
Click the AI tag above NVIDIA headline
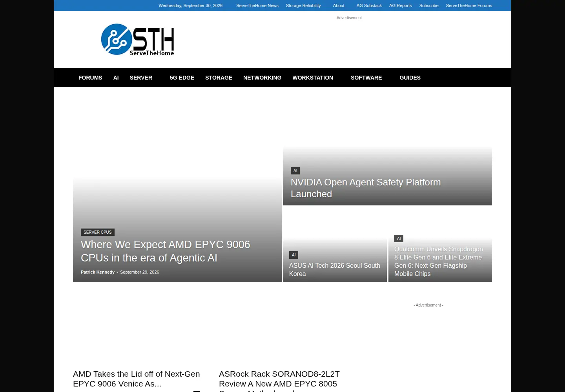pos(295,171)
